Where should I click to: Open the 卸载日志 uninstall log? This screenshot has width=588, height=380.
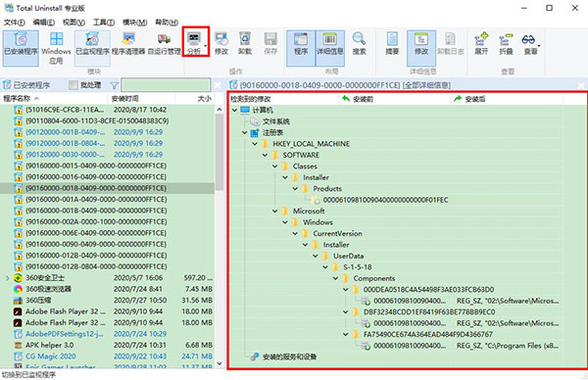tap(451, 43)
